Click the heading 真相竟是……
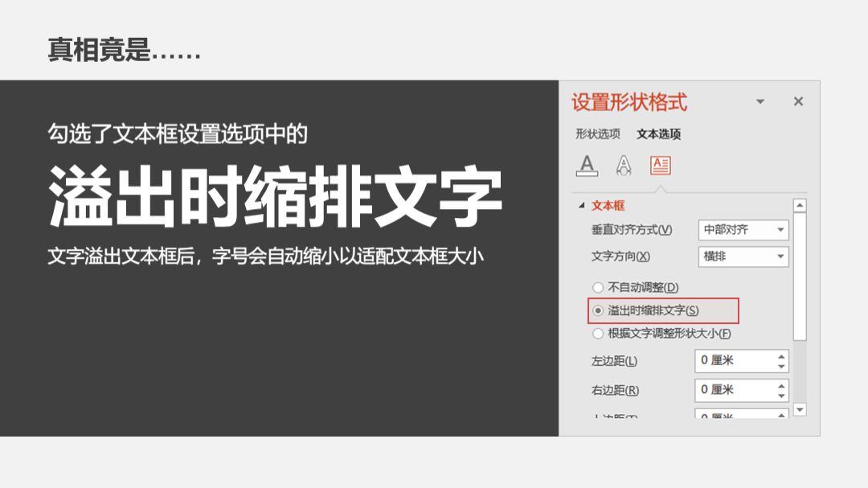This screenshot has width=868, height=488. (124, 50)
